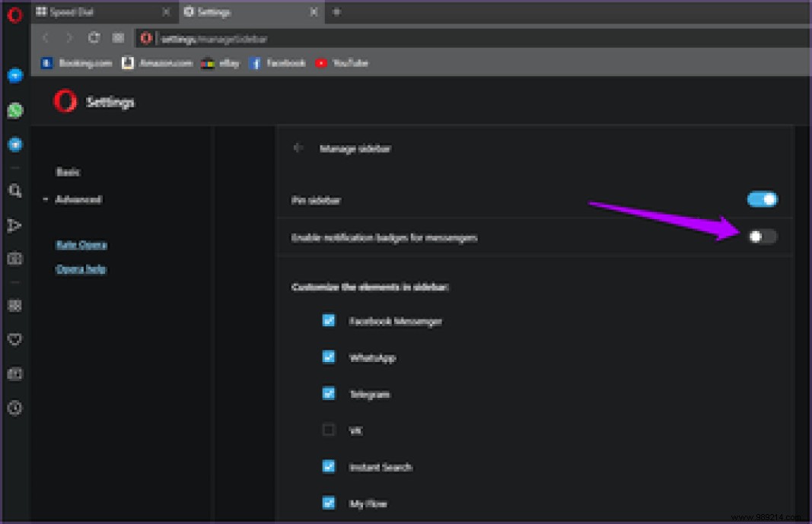The image size is (812, 524).
Task: Go back using the Manage sidebar arrow
Action: click(x=298, y=148)
